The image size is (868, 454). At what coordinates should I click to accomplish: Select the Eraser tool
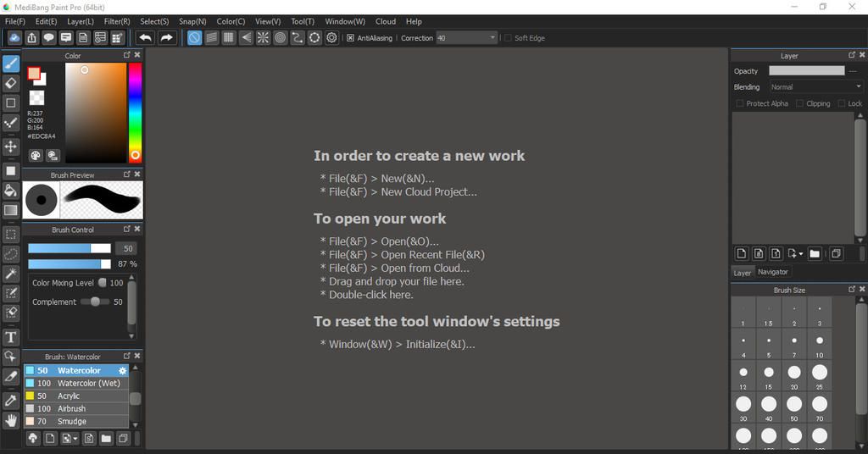(x=10, y=84)
